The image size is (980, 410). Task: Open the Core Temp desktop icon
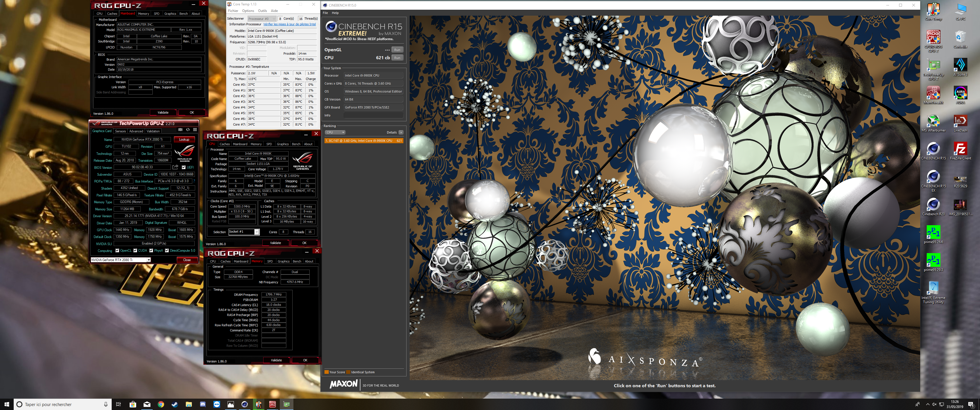coord(933,11)
